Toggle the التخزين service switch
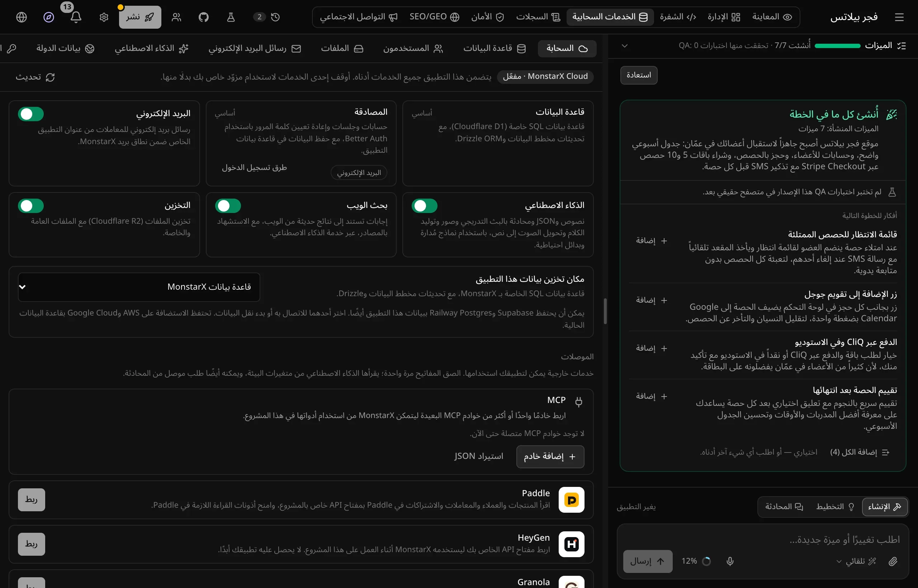Screen dimensions: 918x588 [x=31, y=206]
